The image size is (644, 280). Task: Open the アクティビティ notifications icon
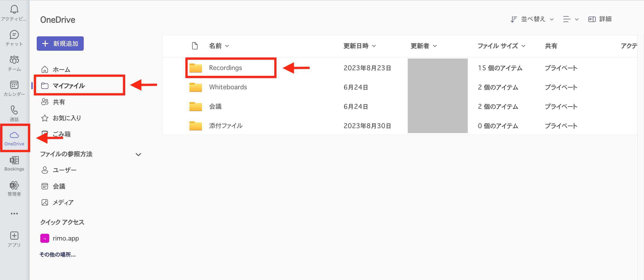point(14,13)
